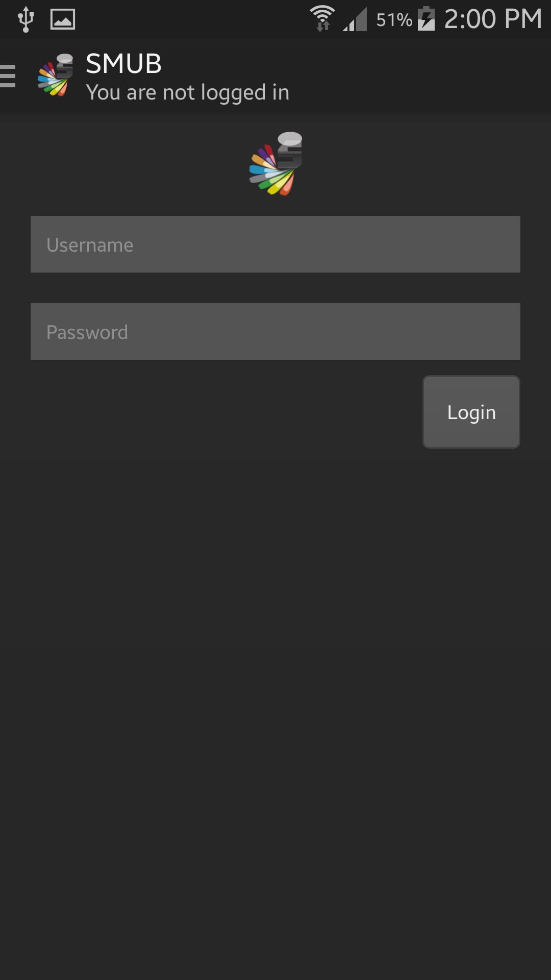Select the screenshot notification icon
Image resolution: width=551 pixels, height=980 pixels.
pyautogui.click(x=62, y=18)
